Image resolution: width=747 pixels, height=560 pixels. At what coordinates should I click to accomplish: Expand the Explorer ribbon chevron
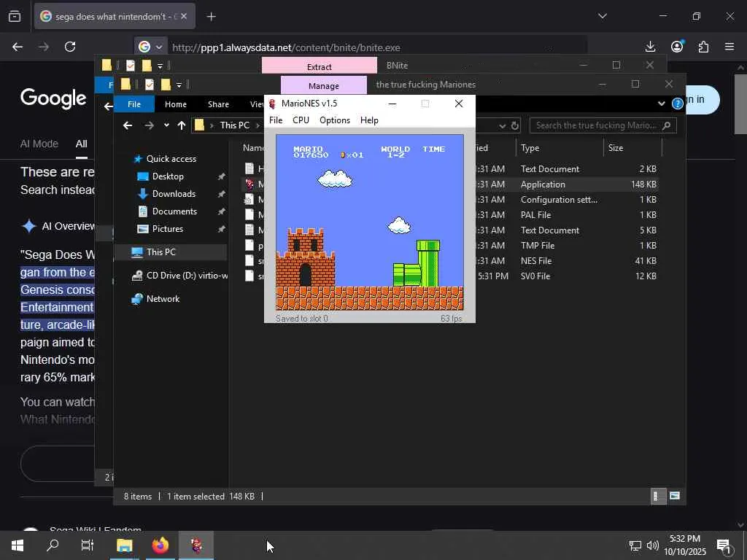(x=661, y=104)
